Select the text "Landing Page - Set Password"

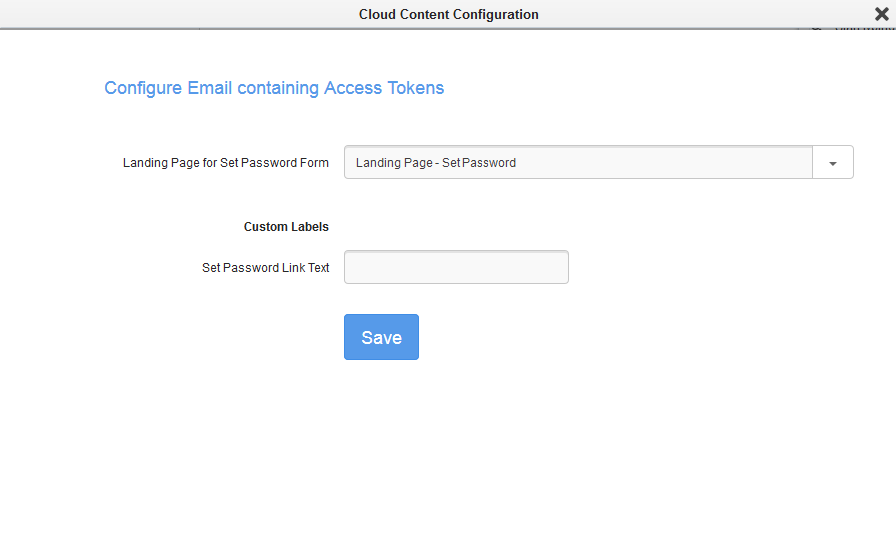pyautogui.click(x=436, y=163)
